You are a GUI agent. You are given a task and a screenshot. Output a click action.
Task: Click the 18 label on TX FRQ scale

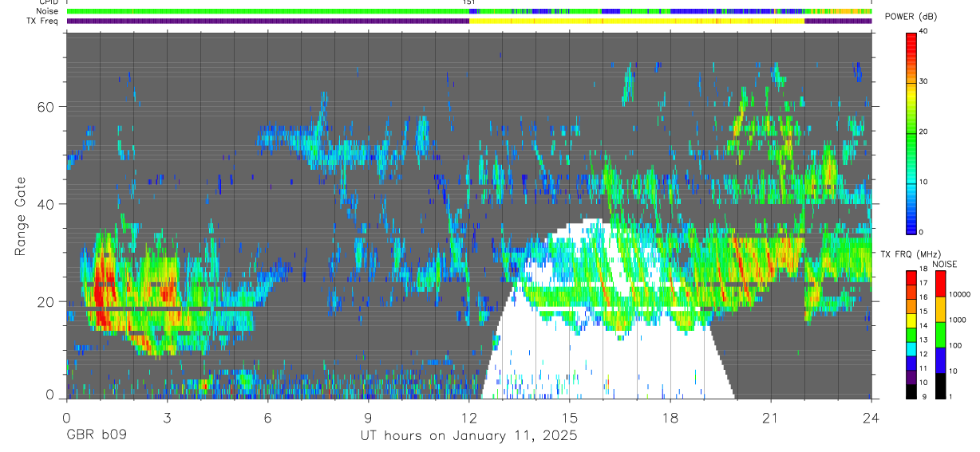click(x=923, y=269)
